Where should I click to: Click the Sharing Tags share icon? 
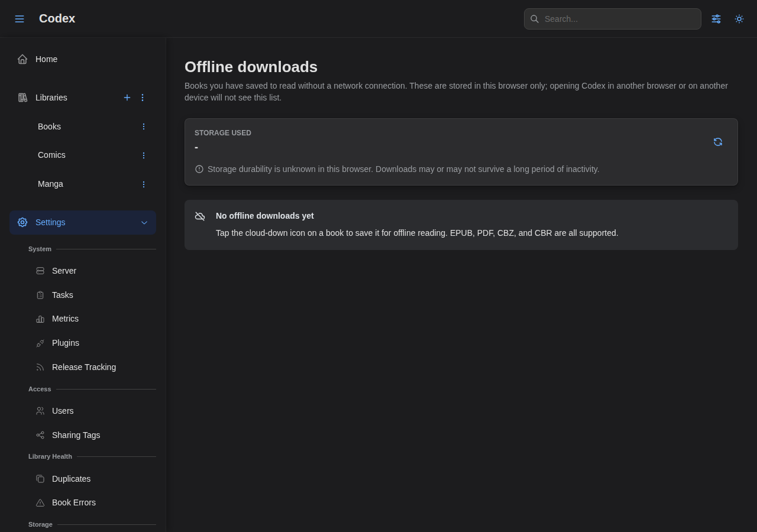tap(40, 435)
